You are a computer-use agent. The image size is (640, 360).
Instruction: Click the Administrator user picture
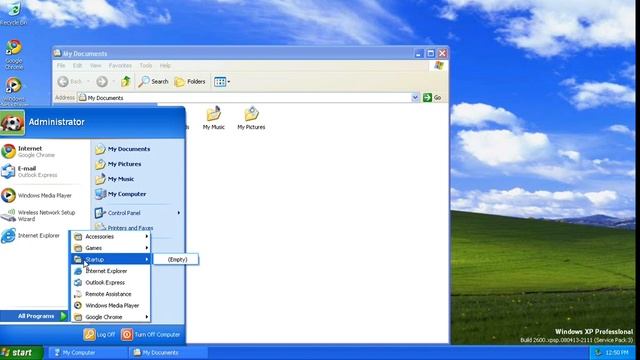12,122
